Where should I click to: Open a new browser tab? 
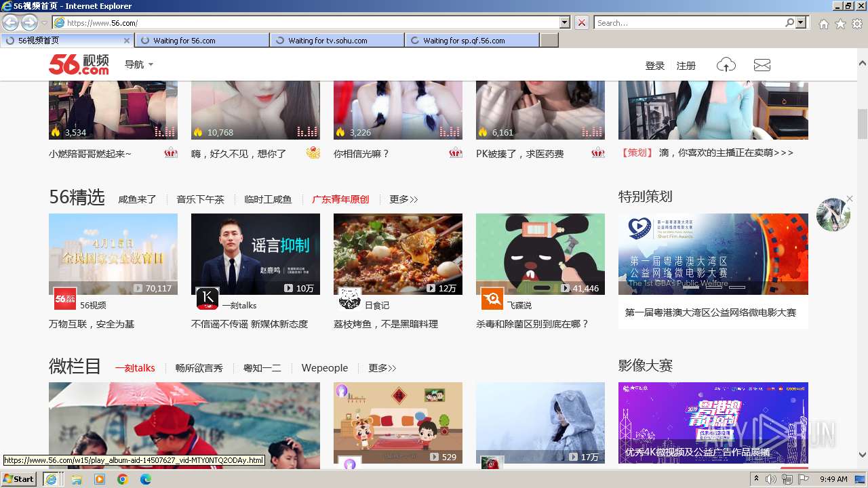(549, 41)
